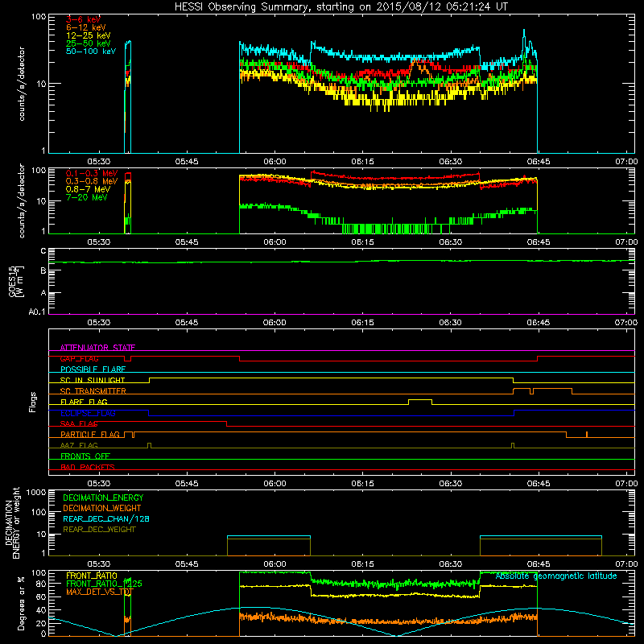Click the AAZ_FLAG label
Image resolution: width=644 pixels, height=644 pixels.
pos(79,445)
